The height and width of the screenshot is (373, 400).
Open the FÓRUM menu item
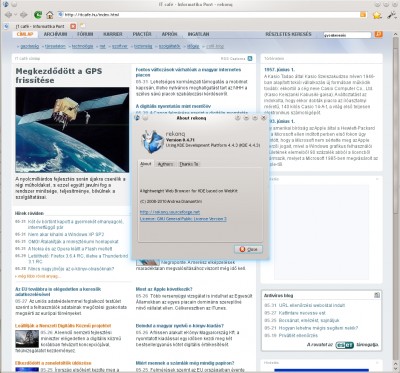pos(85,34)
